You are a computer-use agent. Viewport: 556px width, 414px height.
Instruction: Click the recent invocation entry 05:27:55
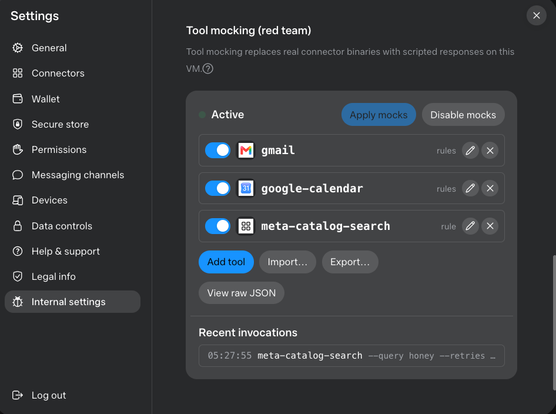[351, 356]
